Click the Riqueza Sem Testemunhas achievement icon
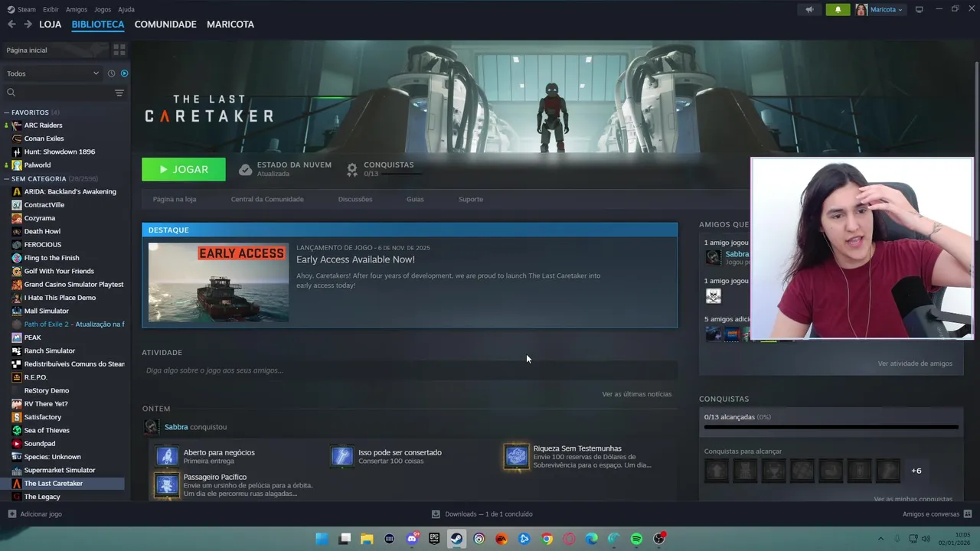The width and height of the screenshot is (980, 551). point(517,456)
